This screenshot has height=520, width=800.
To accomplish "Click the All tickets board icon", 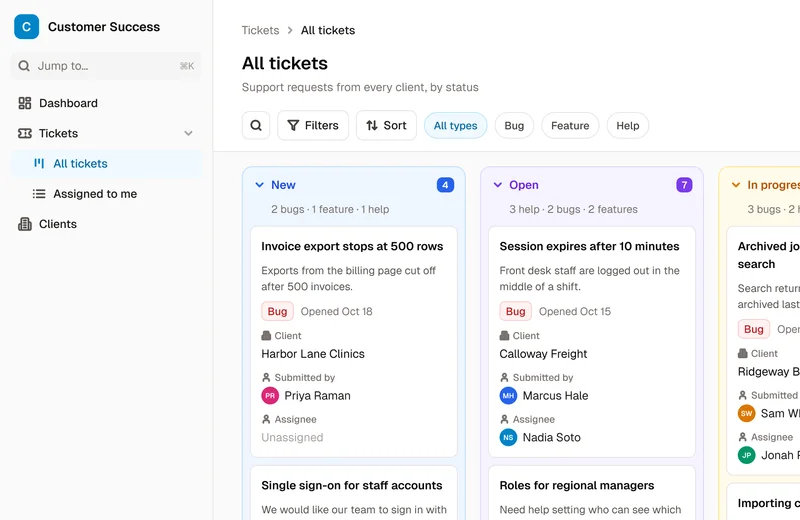I will click(39, 163).
